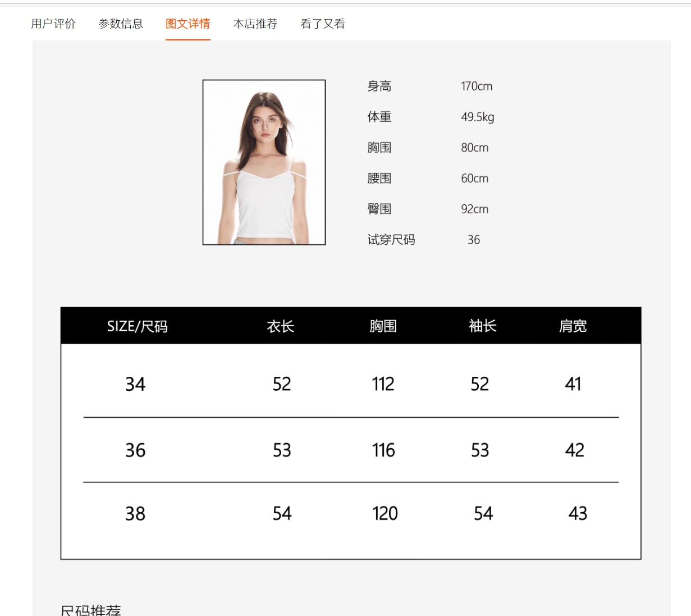Click the 试穿尺码 label
The width and height of the screenshot is (691, 616).
click(x=391, y=240)
